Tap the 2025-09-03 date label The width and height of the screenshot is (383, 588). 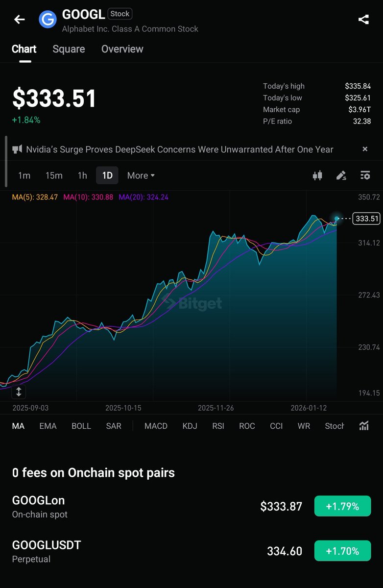[x=30, y=408]
